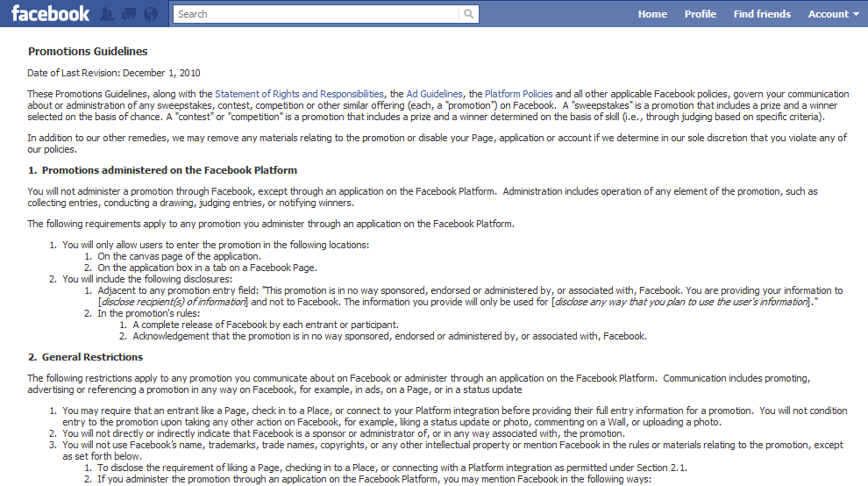Click 'In addition to our other remedies' paragraph
868x486 pixels.
click(x=438, y=143)
